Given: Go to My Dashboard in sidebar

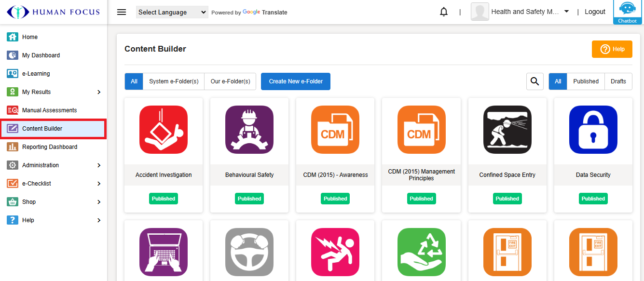Looking at the screenshot, I should (41, 55).
